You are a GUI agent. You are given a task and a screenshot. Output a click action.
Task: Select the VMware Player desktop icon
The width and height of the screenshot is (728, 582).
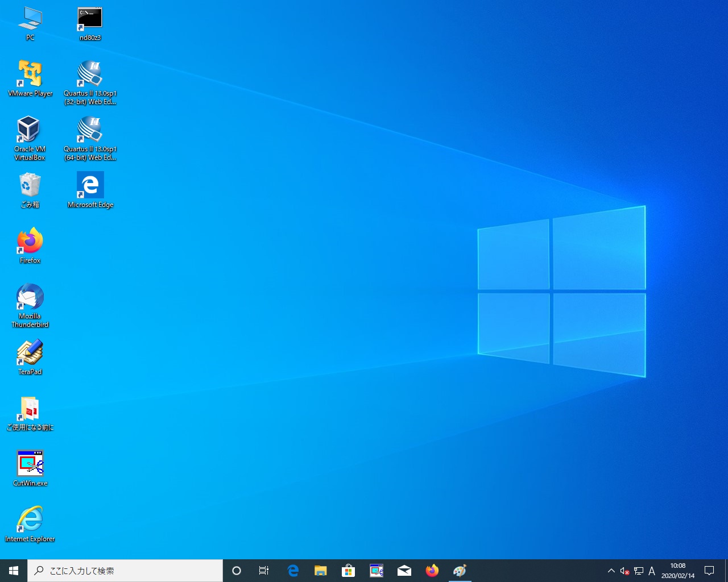click(x=30, y=78)
